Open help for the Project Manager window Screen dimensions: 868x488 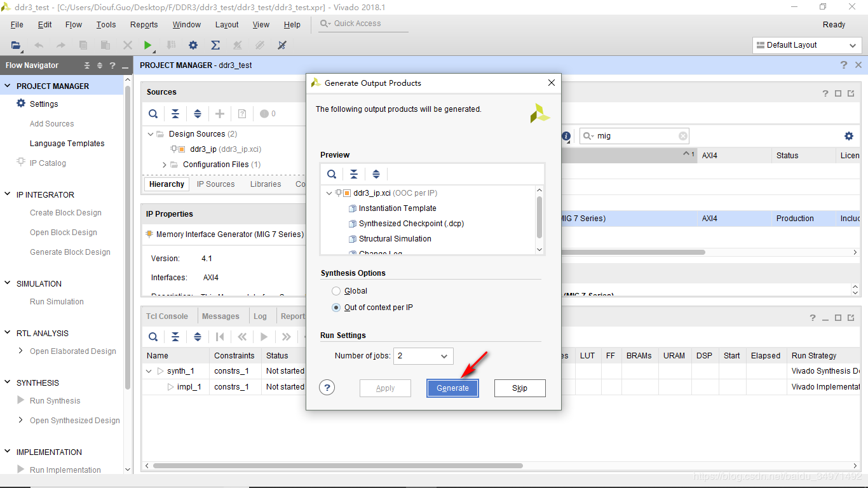843,65
